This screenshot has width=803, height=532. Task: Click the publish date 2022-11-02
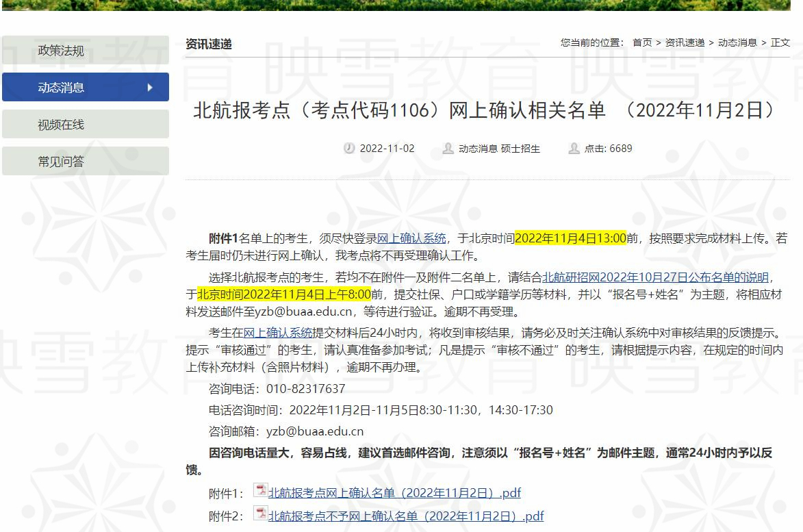coord(387,149)
